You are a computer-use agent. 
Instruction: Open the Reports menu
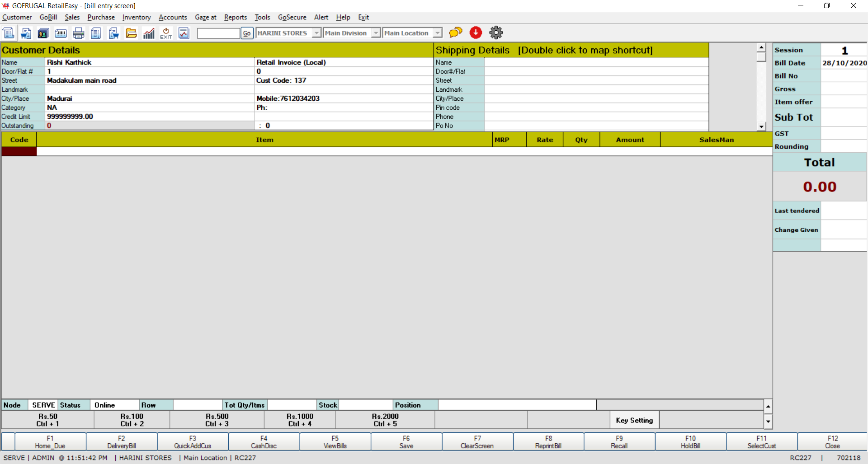(236, 17)
